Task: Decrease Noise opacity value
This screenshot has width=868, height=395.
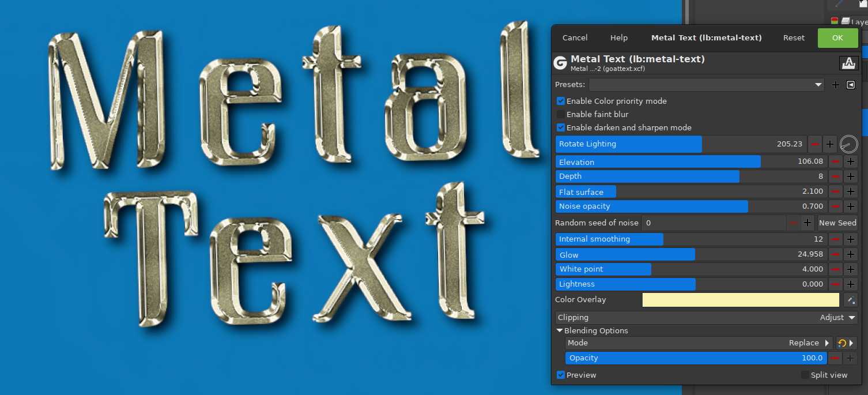Action: [x=835, y=206]
